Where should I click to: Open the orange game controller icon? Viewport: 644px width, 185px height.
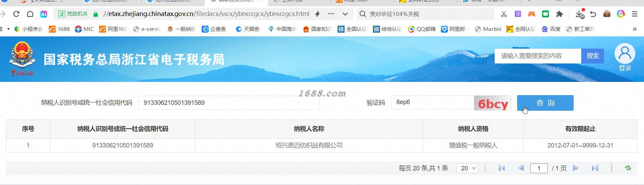[x=531, y=14]
